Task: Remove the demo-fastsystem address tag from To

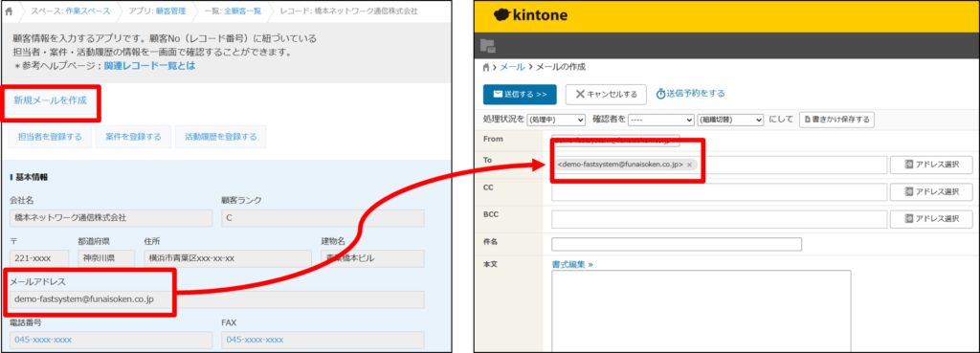Action: 689,165
